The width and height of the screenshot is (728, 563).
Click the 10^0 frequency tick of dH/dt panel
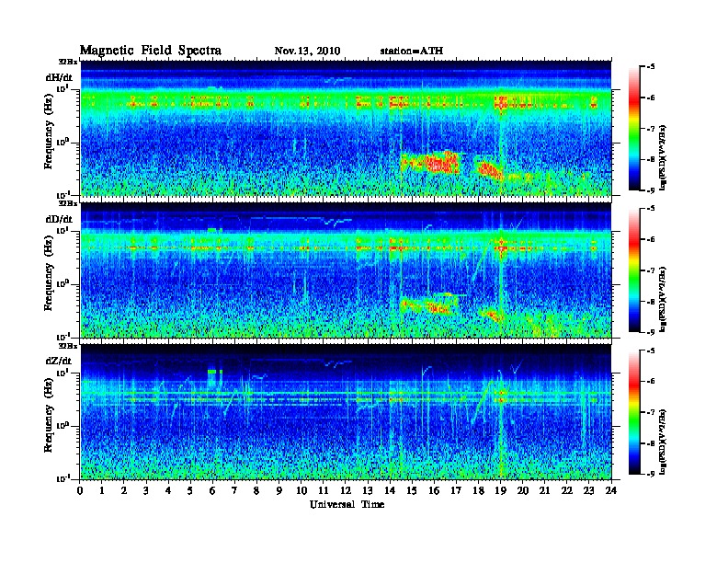(x=63, y=142)
